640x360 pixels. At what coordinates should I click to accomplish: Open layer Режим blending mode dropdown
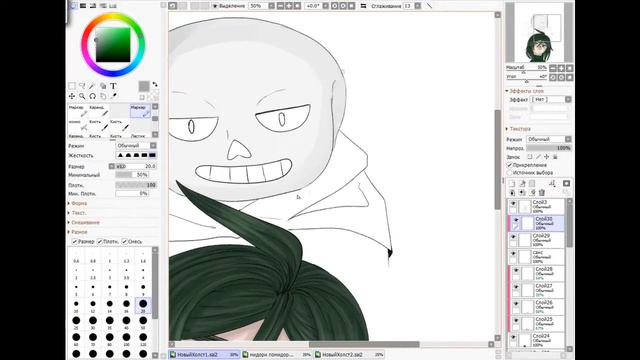548,139
